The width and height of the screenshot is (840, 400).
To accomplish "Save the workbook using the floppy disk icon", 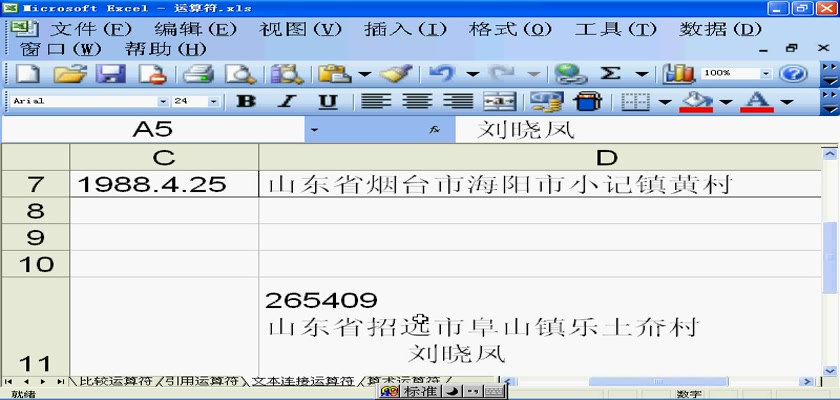I will click(109, 74).
